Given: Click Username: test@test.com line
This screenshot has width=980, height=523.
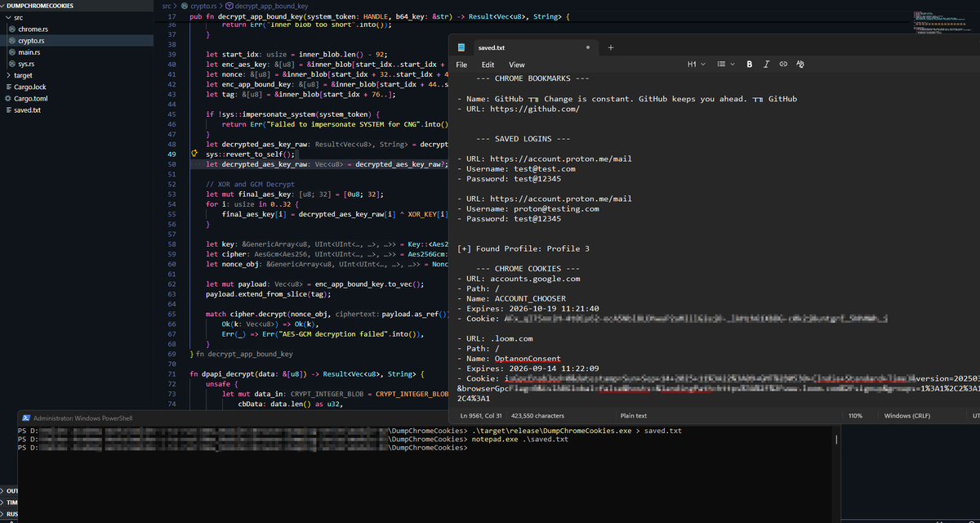Looking at the screenshot, I should [x=516, y=169].
